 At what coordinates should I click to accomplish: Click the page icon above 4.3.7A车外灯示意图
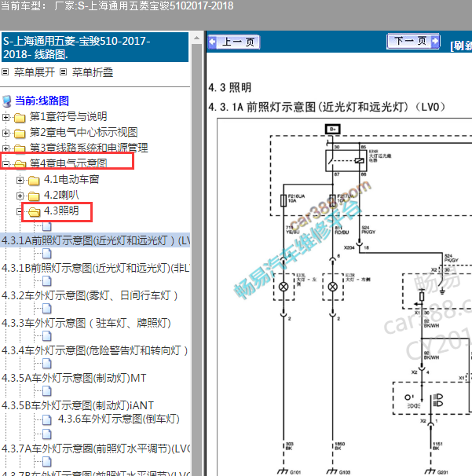(x=47, y=434)
